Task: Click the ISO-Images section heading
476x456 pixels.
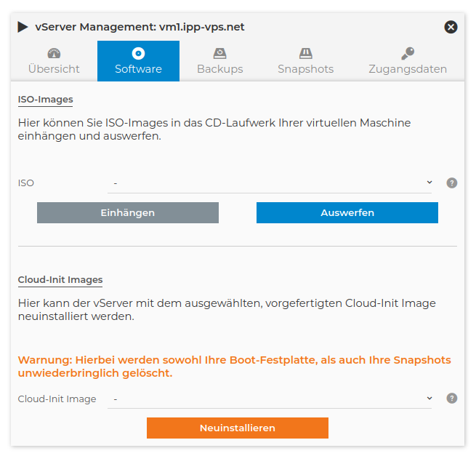Action: [45, 99]
